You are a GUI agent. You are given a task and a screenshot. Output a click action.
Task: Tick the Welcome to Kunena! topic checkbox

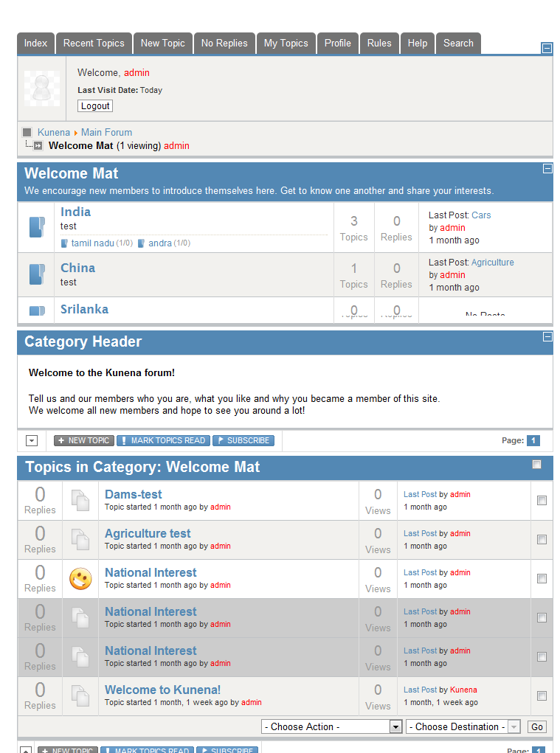tap(542, 696)
